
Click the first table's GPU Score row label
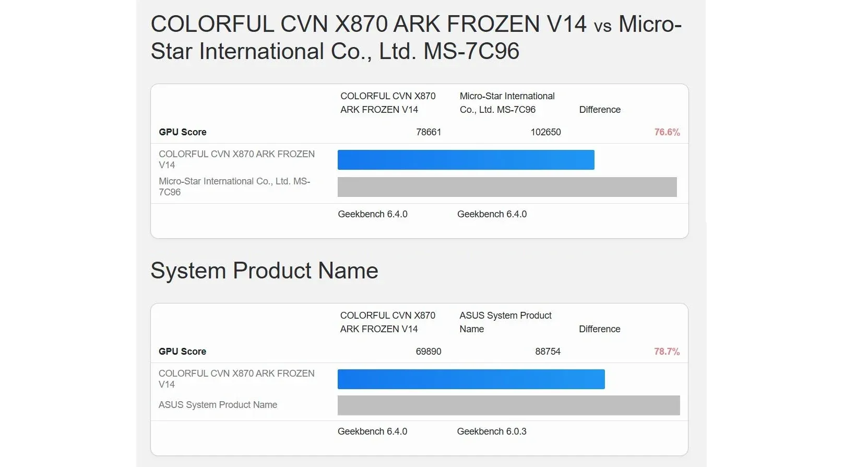[183, 132]
